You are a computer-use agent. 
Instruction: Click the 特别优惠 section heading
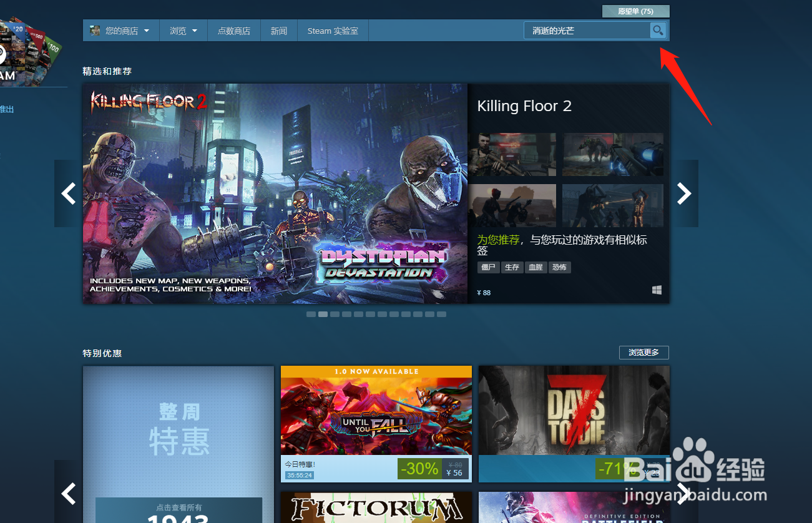tap(102, 353)
